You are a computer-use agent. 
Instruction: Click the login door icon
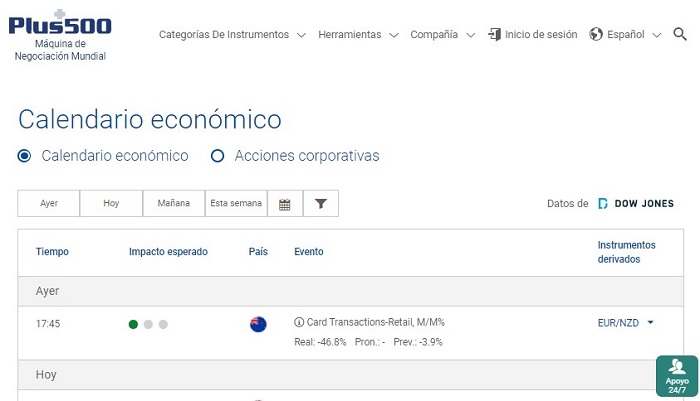[x=494, y=34]
